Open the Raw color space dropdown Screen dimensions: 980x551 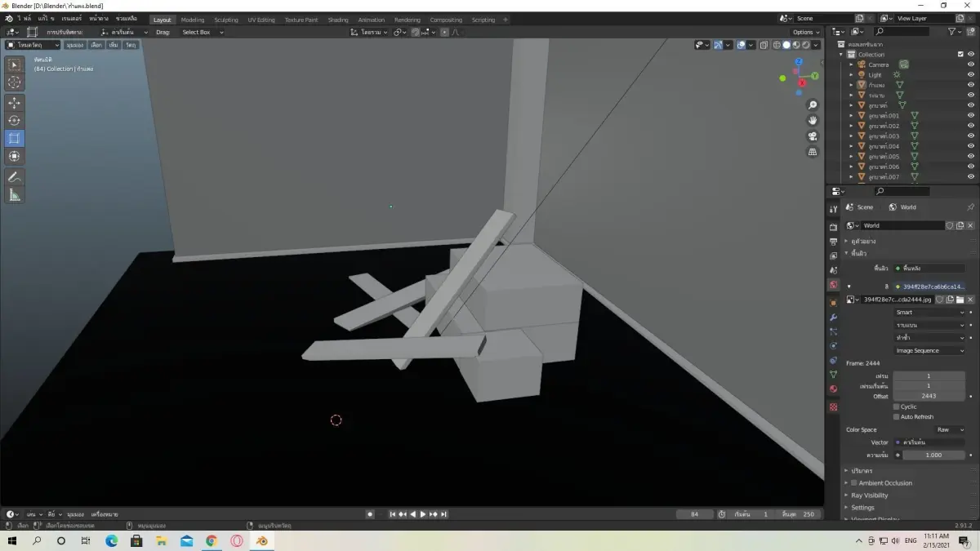pyautogui.click(x=949, y=429)
